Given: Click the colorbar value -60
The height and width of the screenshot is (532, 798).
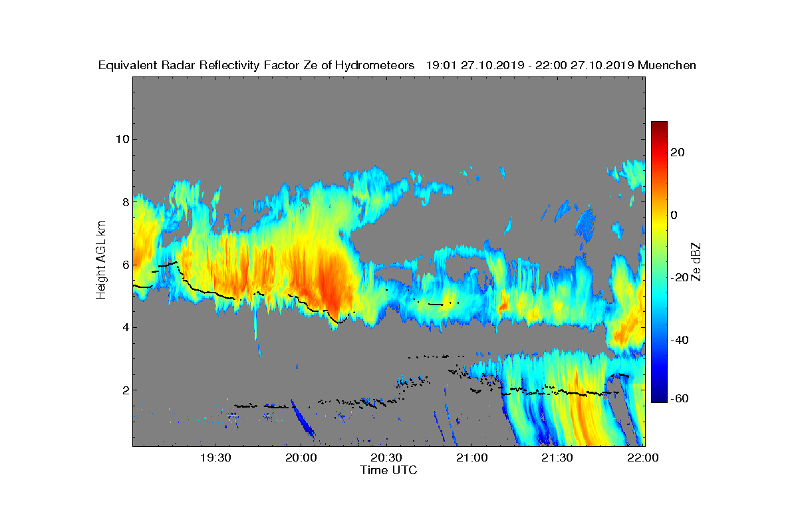Looking at the screenshot, I should (680, 398).
